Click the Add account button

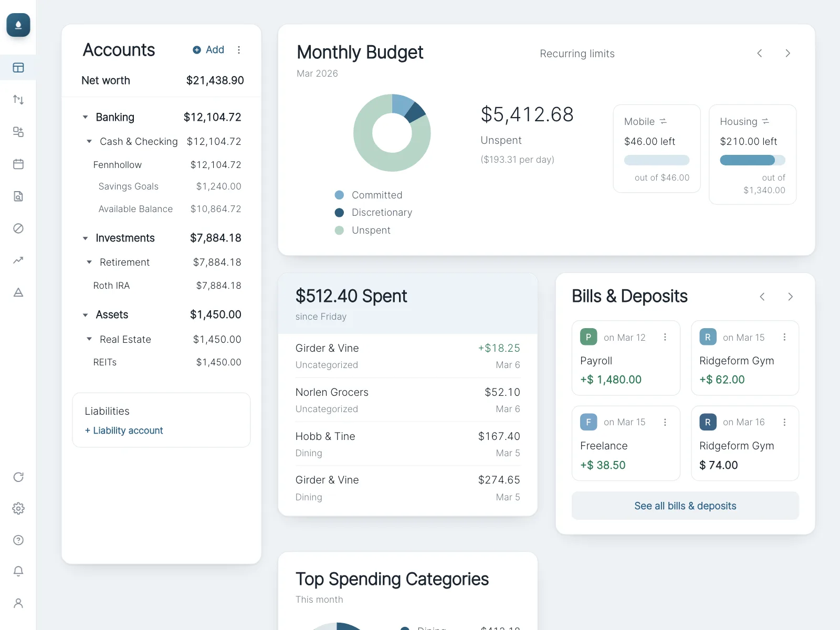pos(208,50)
